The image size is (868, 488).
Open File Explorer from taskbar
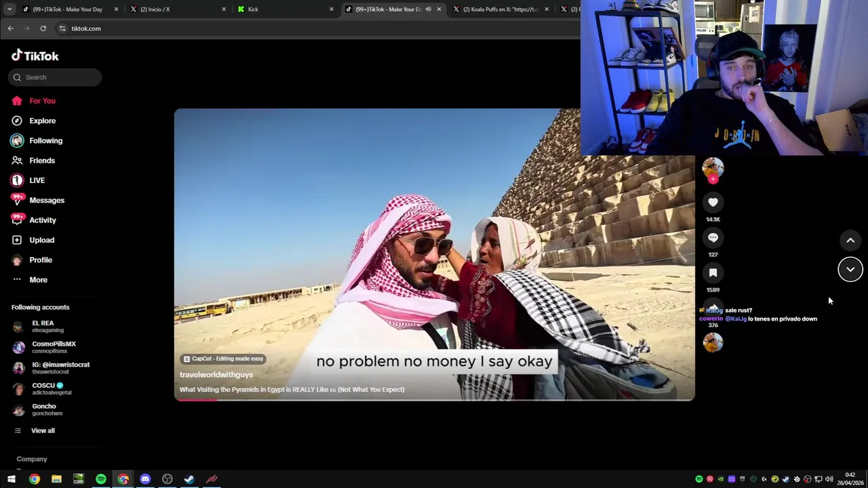coord(56,479)
